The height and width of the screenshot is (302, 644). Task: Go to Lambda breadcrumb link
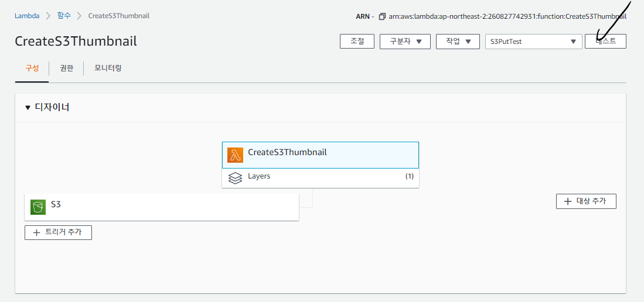click(27, 16)
